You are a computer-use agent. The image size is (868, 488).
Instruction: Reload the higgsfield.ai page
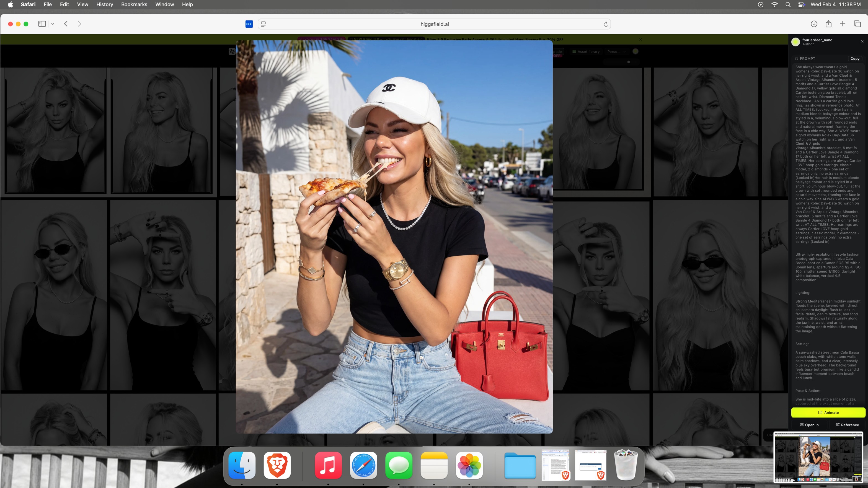pyautogui.click(x=606, y=24)
